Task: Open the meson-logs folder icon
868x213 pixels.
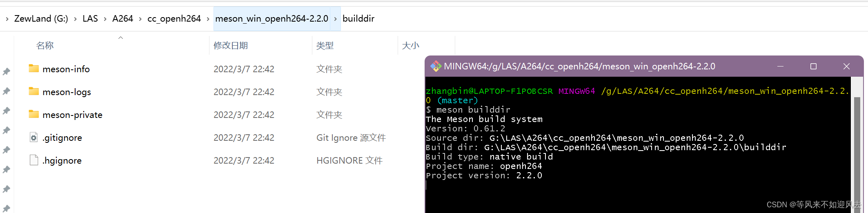Action: [34, 91]
